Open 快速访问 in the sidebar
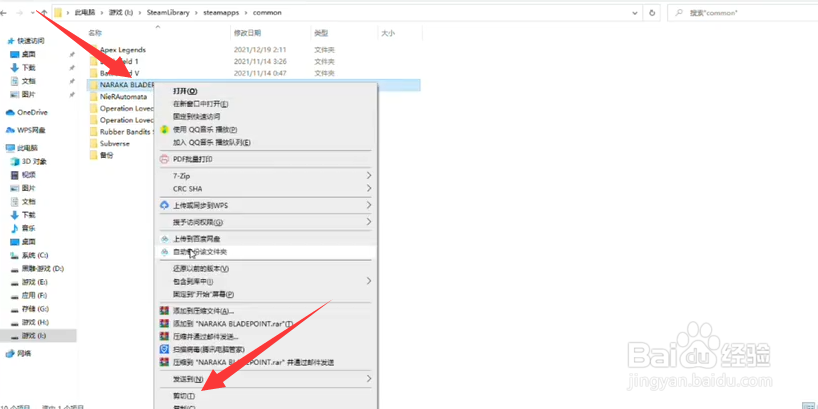The image size is (818, 409). [x=31, y=41]
